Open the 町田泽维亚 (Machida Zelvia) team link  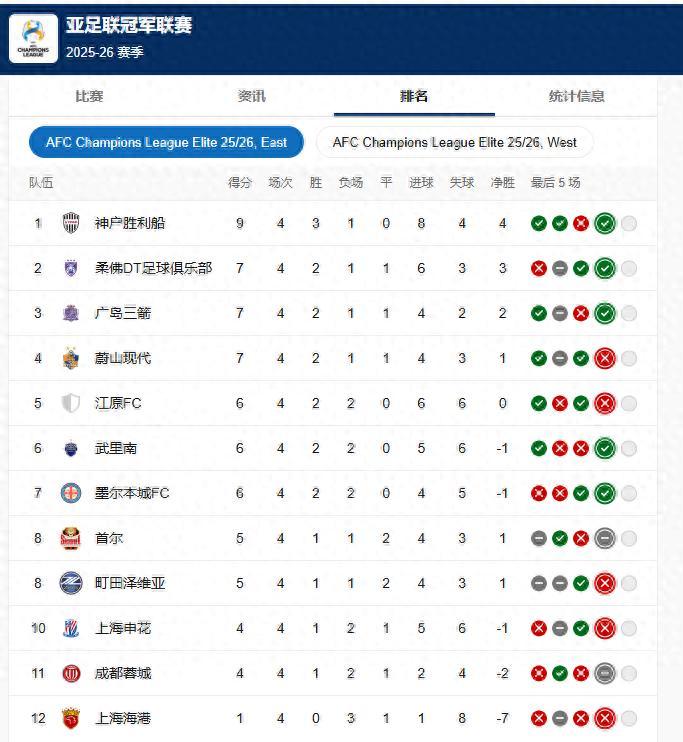coord(130,583)
